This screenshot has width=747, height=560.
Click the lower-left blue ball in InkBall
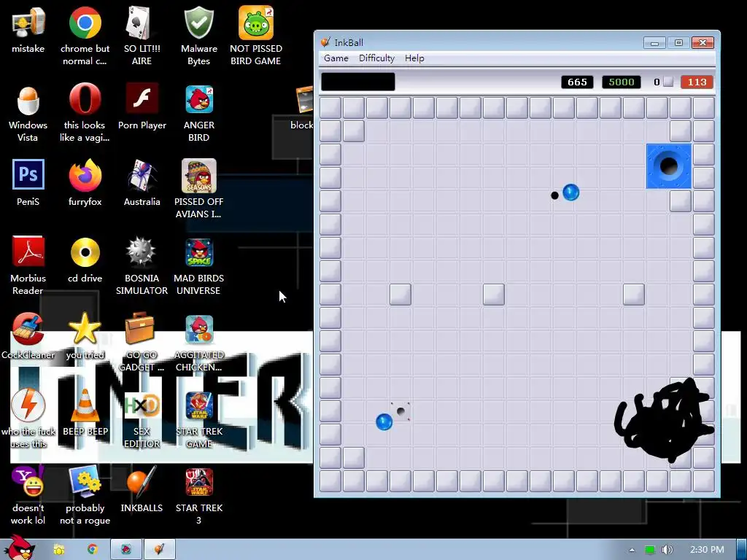(x=384, y=422)
